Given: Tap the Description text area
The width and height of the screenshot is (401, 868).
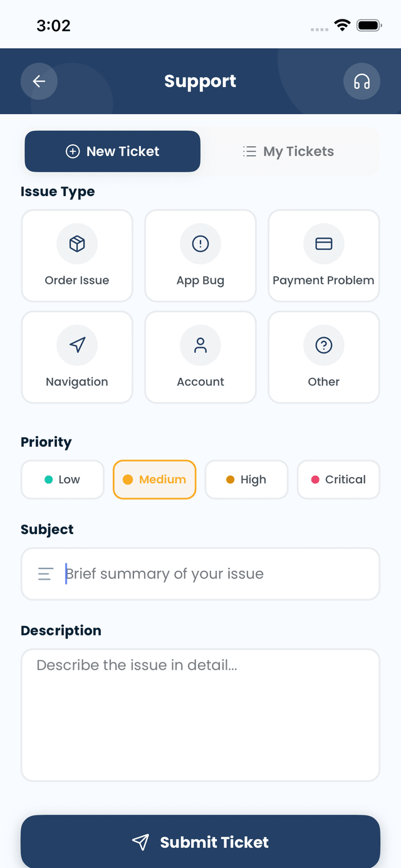Looking at the screenshot, I should [x=200, y=714].
